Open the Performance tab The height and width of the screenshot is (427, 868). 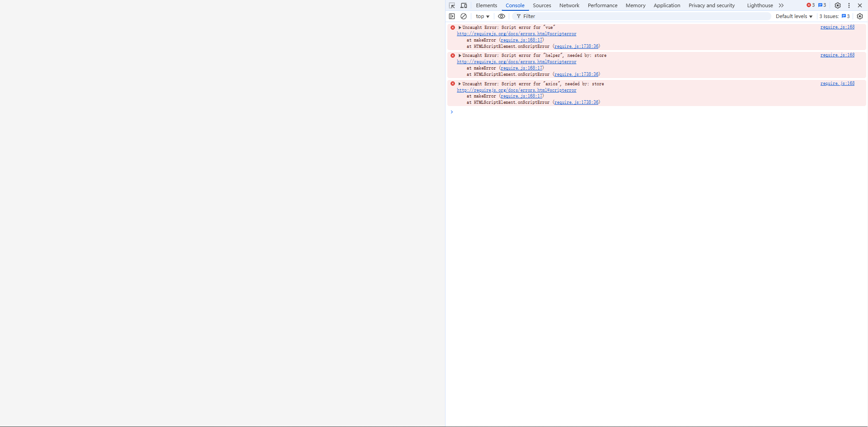pos(602,5)
